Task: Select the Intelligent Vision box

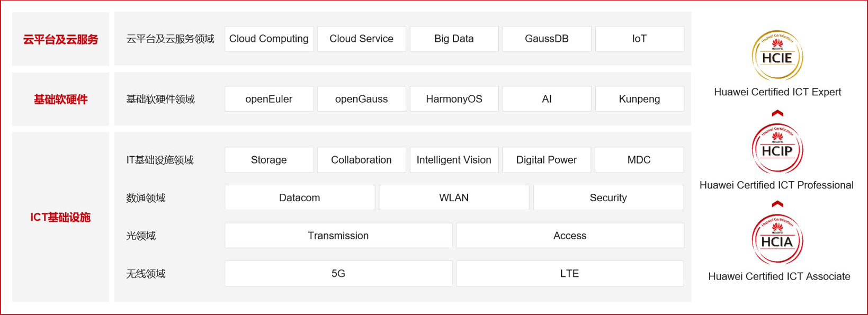Action: (x=454, y=160)
